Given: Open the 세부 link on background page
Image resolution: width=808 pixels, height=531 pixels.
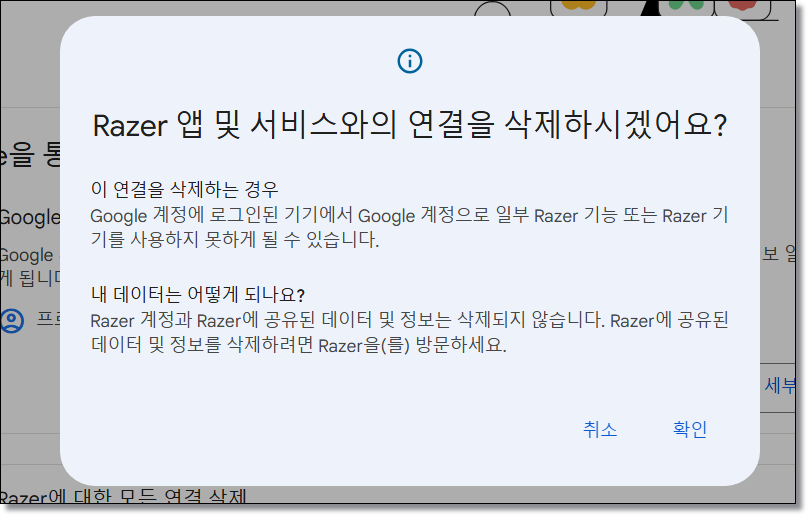Looking at the screenshot, I should pyautogui.click(x=780, y=385).
